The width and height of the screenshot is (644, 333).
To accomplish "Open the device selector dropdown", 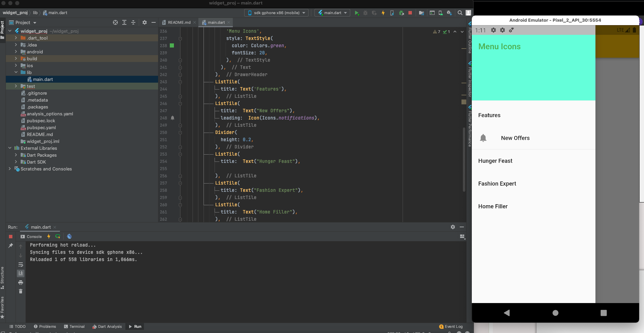I will [x=277, y=13].
